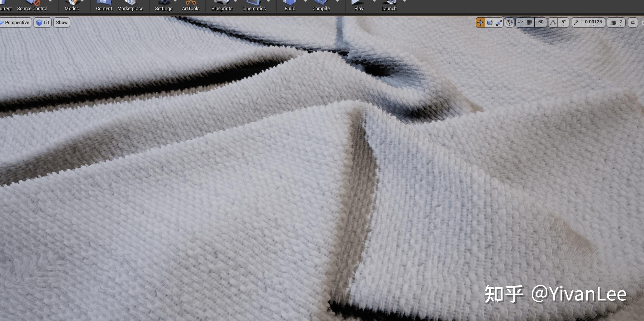Click the Build lighting toolbar item

click(290, 6)
